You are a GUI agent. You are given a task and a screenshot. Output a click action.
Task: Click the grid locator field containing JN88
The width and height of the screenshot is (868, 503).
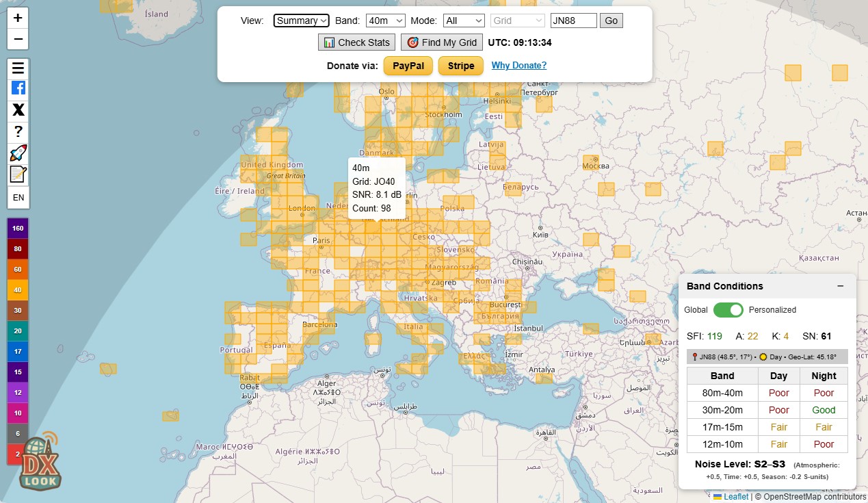[573, 21]
